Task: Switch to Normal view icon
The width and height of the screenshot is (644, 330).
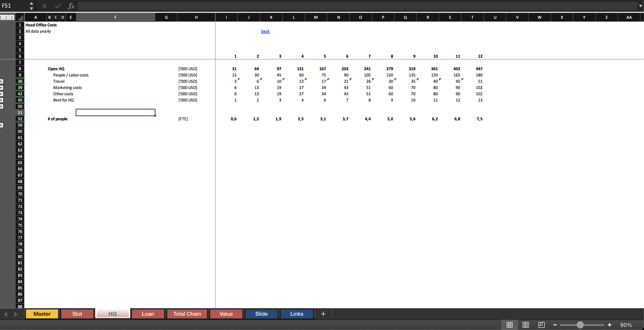Action: (x=510, y=325)
